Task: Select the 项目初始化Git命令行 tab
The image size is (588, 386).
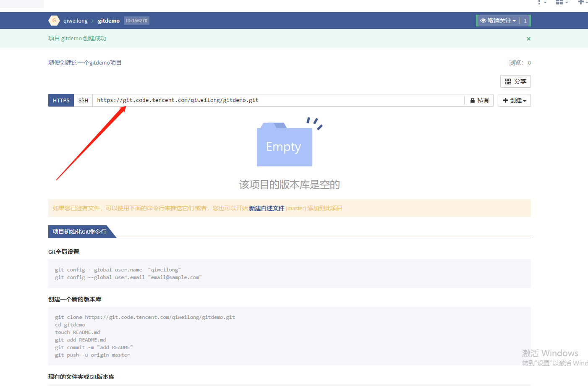Action: 80,232
